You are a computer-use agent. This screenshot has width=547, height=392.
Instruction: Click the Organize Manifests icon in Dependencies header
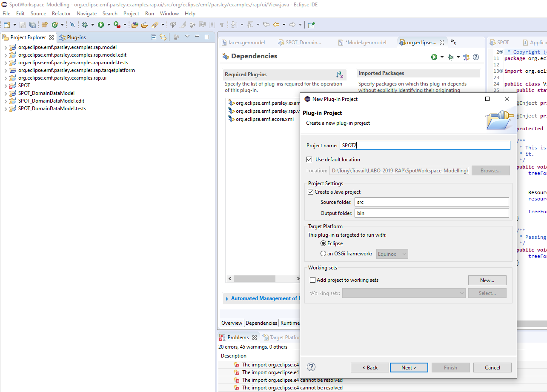pyautogui.click(x=467, y=57)
